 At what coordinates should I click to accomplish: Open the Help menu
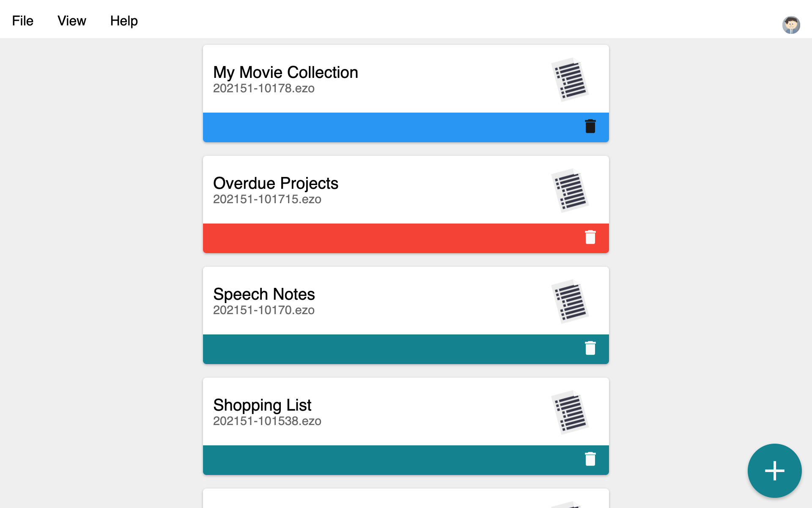coord(124,20)
